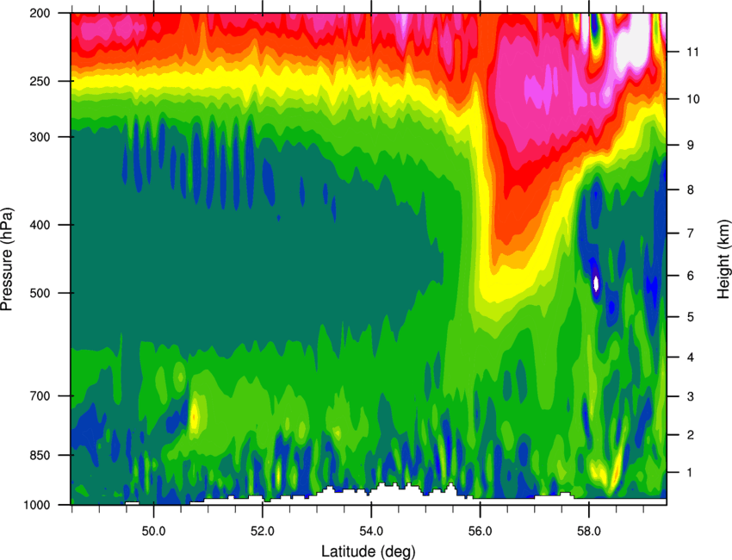Pick the 5 km height label
This screenshot has width=732, height=560.
coord(690,317)
